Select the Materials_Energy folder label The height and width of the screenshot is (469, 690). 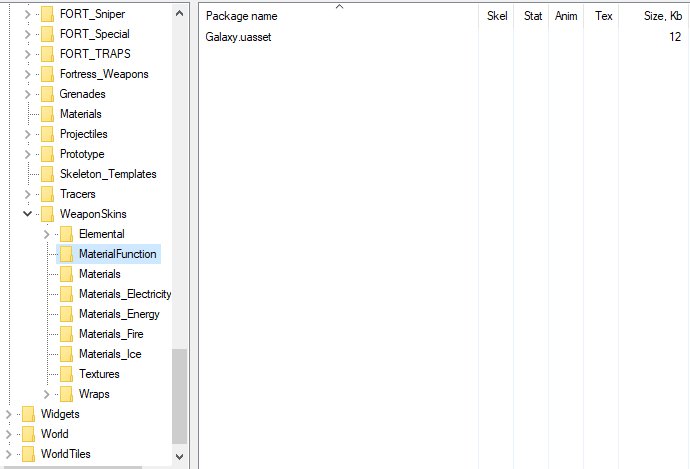tap(119, 315)
